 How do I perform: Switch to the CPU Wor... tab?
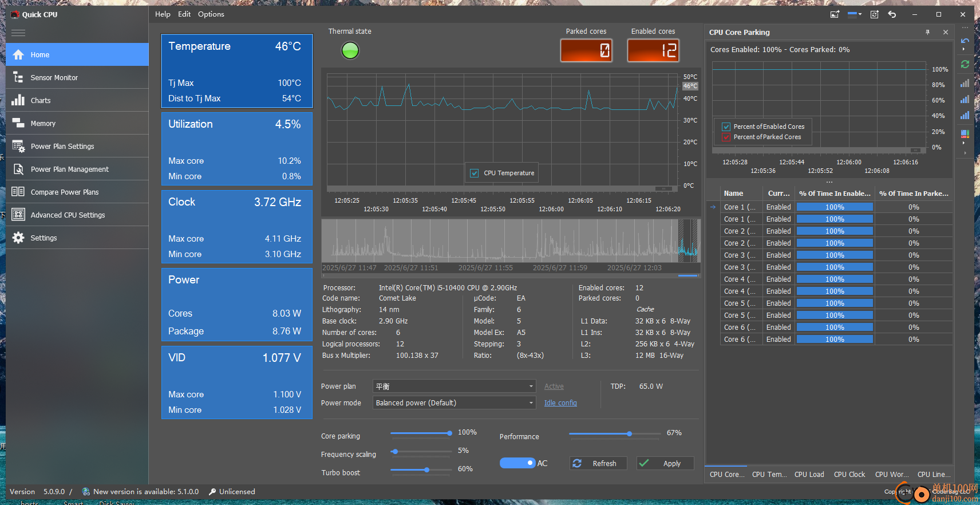892,474
